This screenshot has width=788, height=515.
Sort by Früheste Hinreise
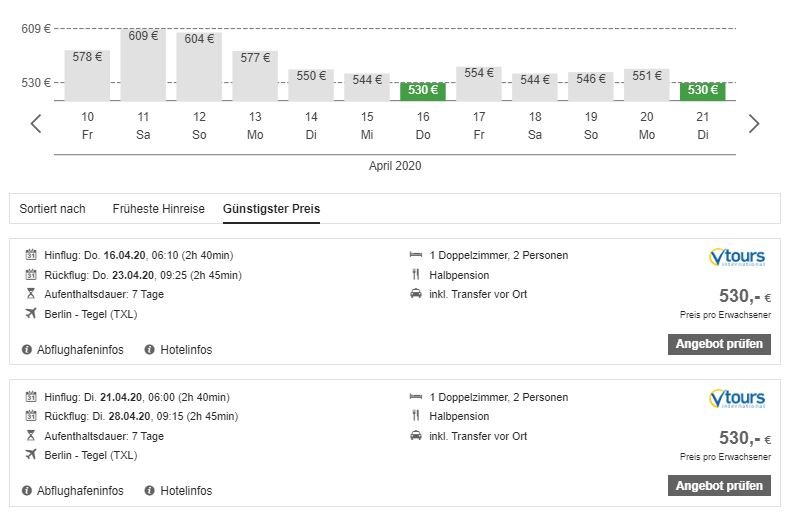[x=158, y=209]
